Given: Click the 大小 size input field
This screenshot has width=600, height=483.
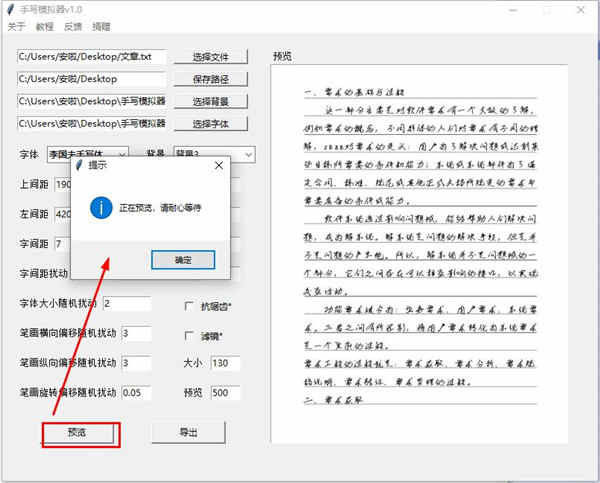Looking at the screenshot, I should tap(225, 363).
